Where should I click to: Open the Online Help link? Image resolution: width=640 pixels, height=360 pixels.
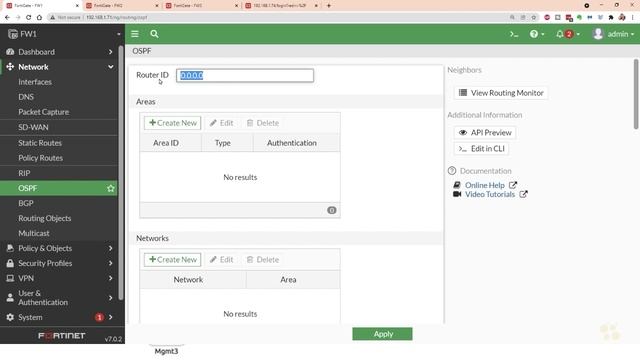coord(484,185)
